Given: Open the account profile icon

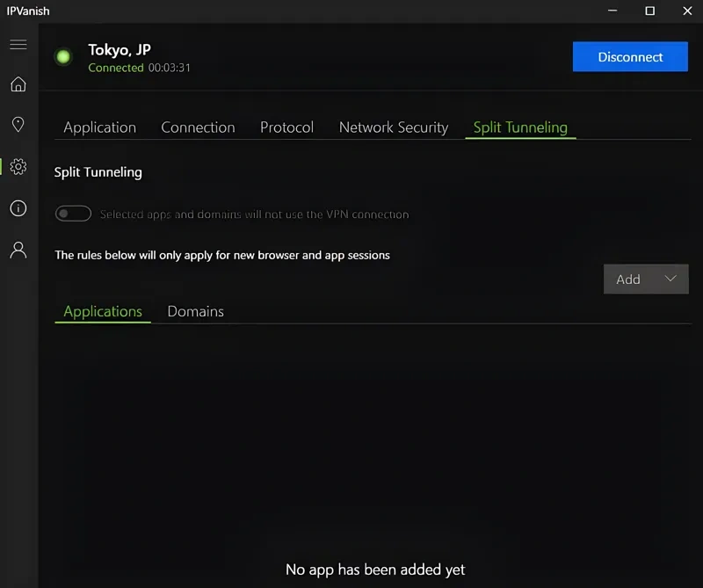Looking at the screenshot, I should (18, 250).
